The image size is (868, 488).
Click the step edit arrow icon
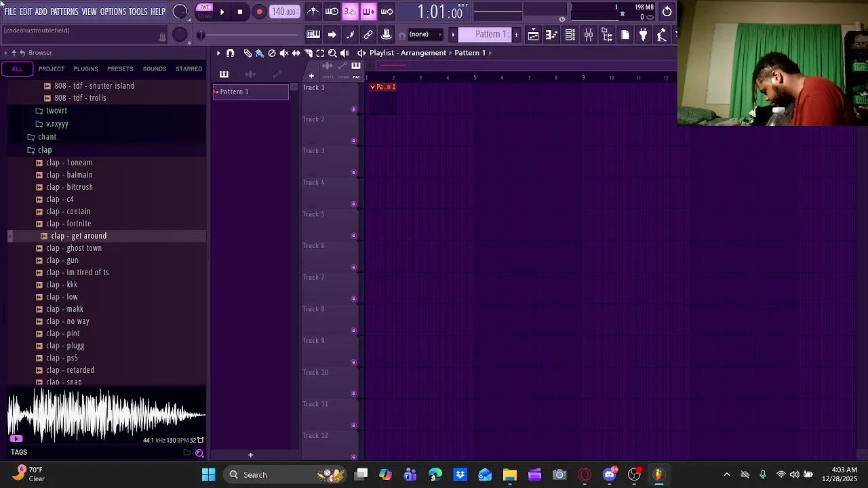332,35
